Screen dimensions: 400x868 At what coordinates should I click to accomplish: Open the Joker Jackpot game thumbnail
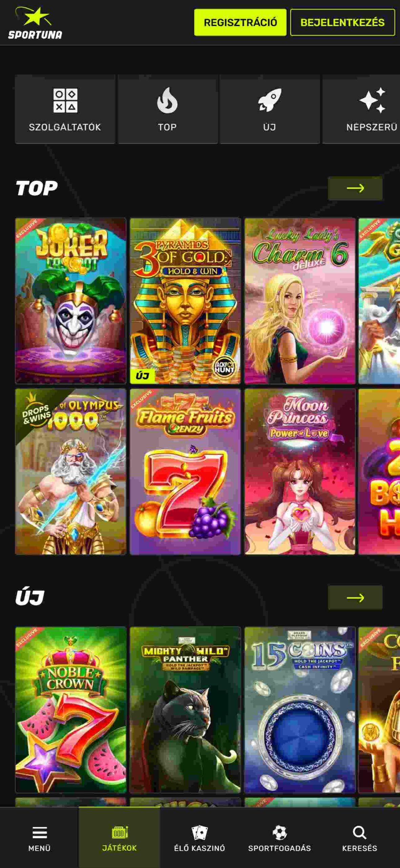click(x=71, y=301)
